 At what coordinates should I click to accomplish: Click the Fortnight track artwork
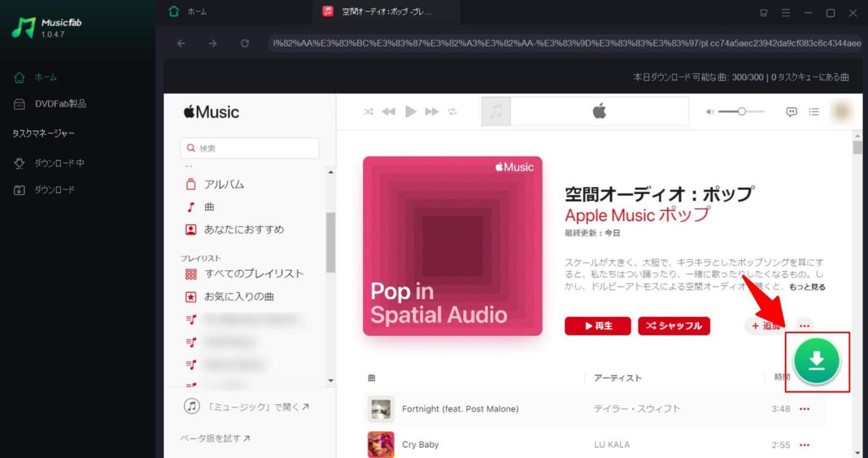[381, 409]
